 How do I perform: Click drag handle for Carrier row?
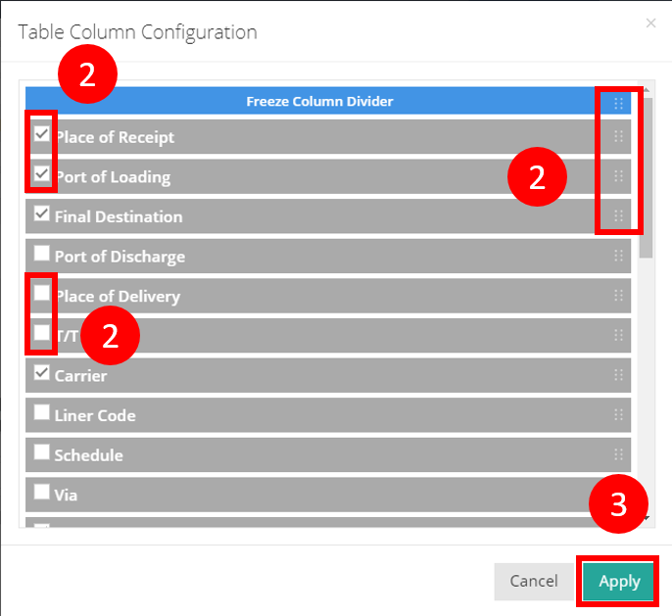(x=618, y=375)
